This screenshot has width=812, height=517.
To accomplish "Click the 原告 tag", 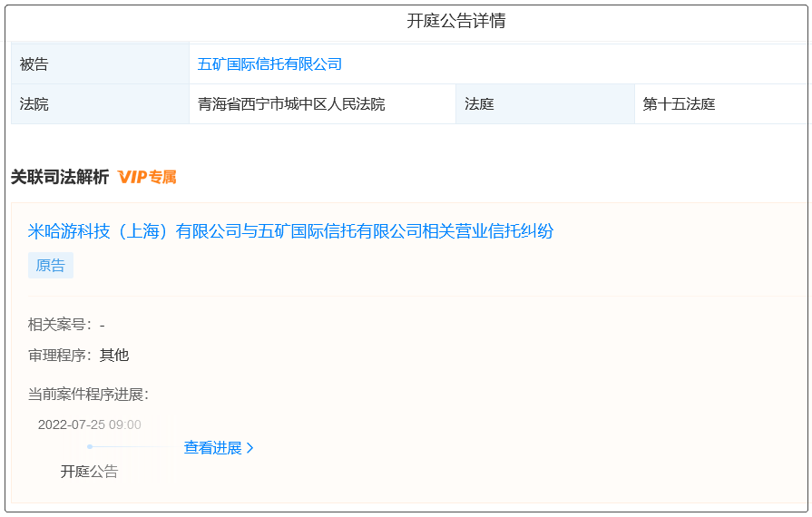I will point(50,266).
